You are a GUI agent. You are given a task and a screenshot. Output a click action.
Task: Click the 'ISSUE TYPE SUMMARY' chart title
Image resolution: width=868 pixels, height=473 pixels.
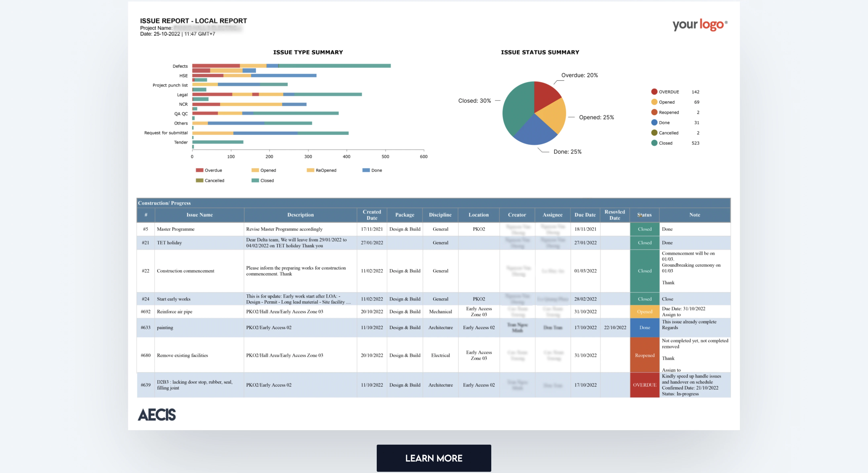[308, 52]
